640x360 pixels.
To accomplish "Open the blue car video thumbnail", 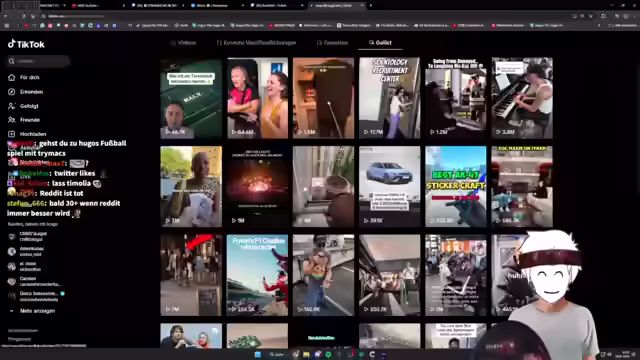I will click(x=389, y=187).
